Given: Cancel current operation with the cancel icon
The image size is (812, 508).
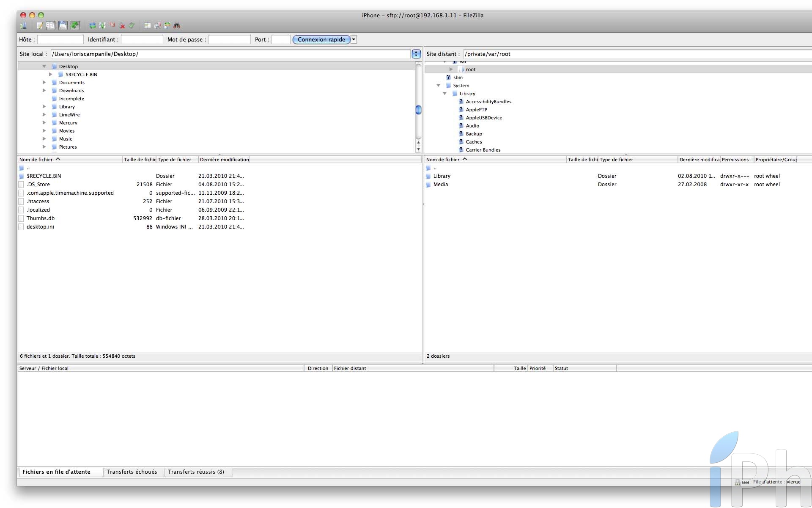Looking at the screenshot, I should click(112, 26).
